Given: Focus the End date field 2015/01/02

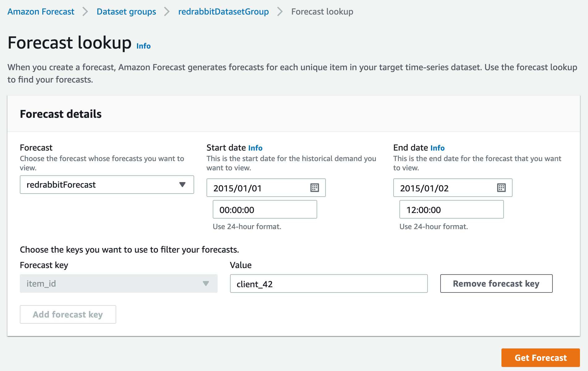Looking at the screenshot, I should click(453, 188).
